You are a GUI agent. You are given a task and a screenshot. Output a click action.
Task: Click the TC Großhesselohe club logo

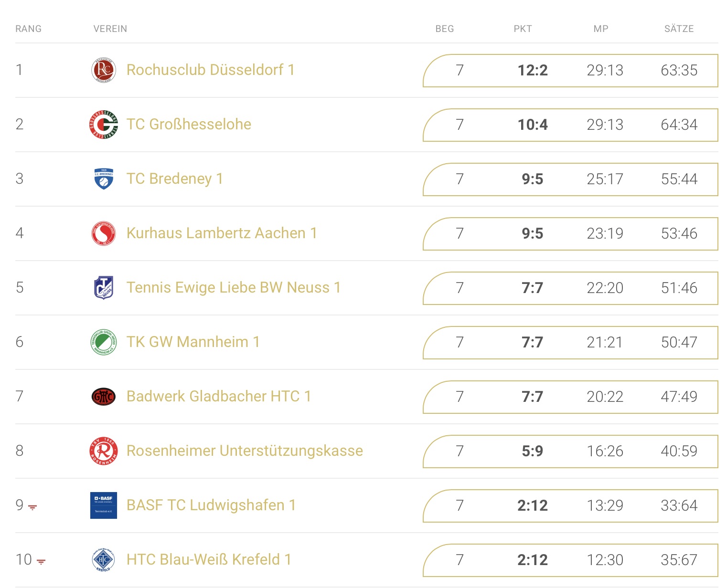coord(104,125)
